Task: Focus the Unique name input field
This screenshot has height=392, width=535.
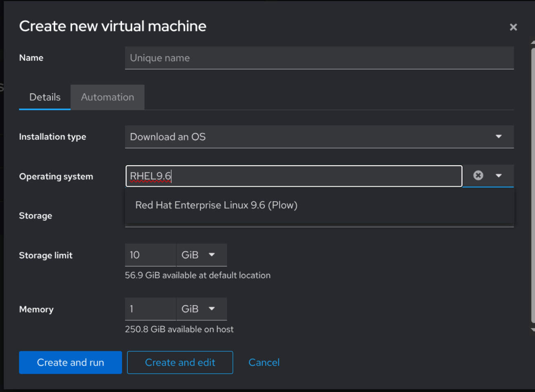Action: click(x=319, y=58)
